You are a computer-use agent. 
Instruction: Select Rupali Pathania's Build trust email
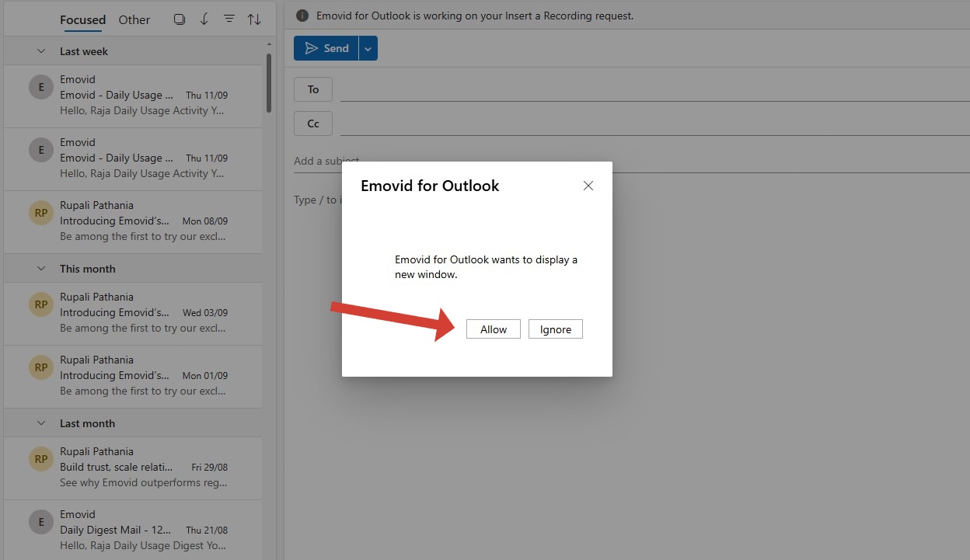click(x=132, y=467)
